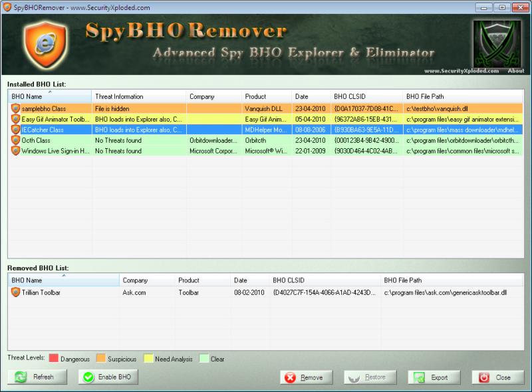Minimize the SpyBHORemover window
The image size is (532, 392).
pyautogui.click(x=484, y=7)
